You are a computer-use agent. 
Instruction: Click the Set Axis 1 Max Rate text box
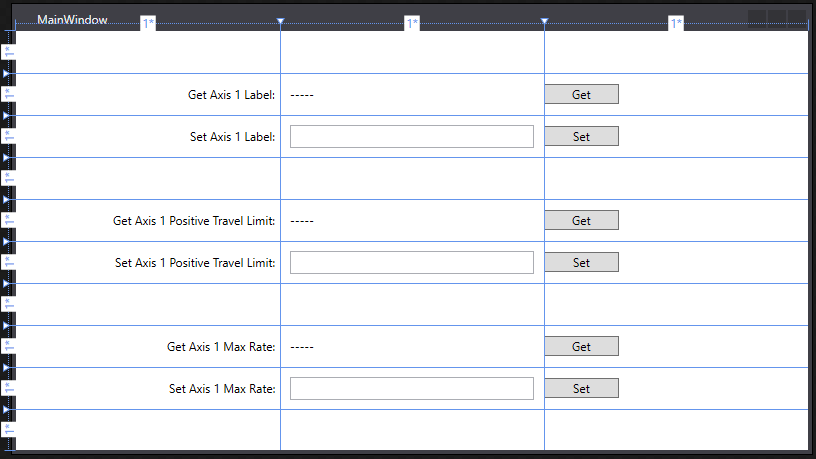411,388
